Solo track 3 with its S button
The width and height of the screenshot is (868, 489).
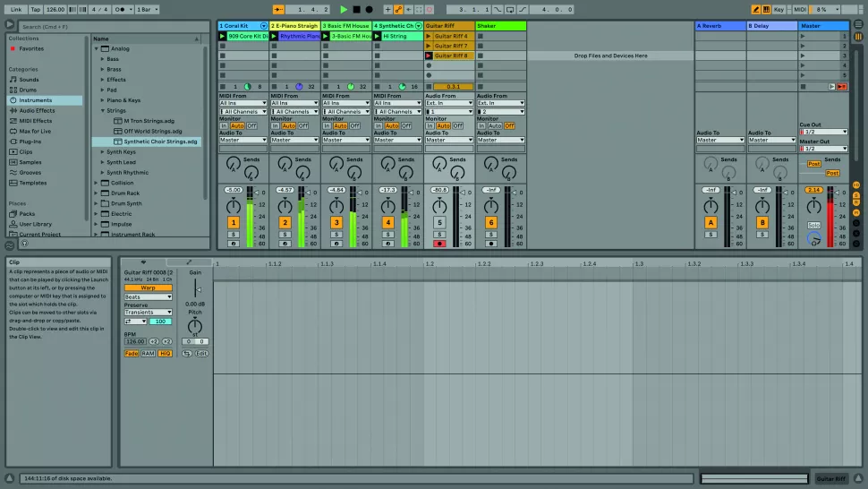(x=336, y=235)
